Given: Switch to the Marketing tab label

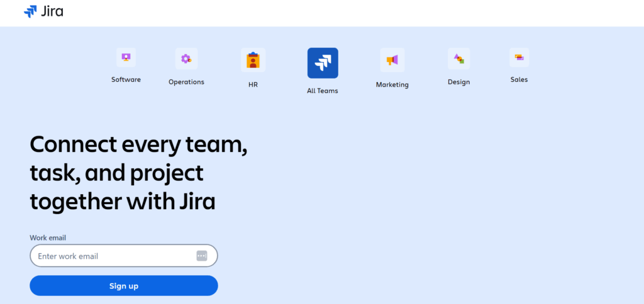Looking at the screenshot, I should (392, 85).
